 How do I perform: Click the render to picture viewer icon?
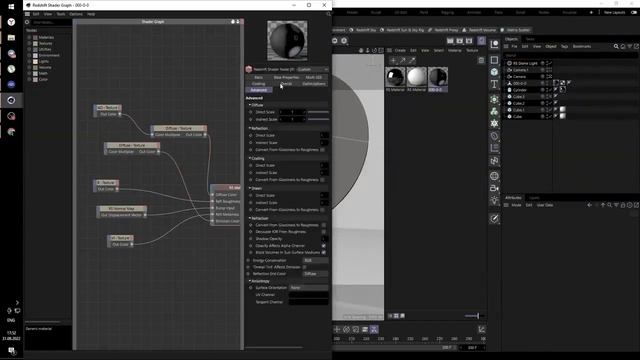460,41
